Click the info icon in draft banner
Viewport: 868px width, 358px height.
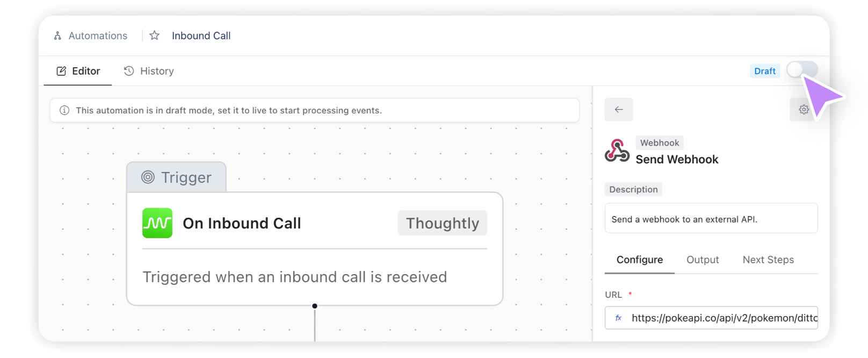(x=64, y=110)
